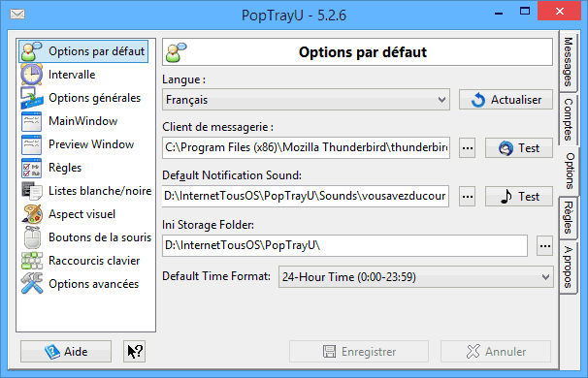Open the Intervalle clock icon
Image resolution: width=588 pixels, height=378 pixels.
point(31,75)
